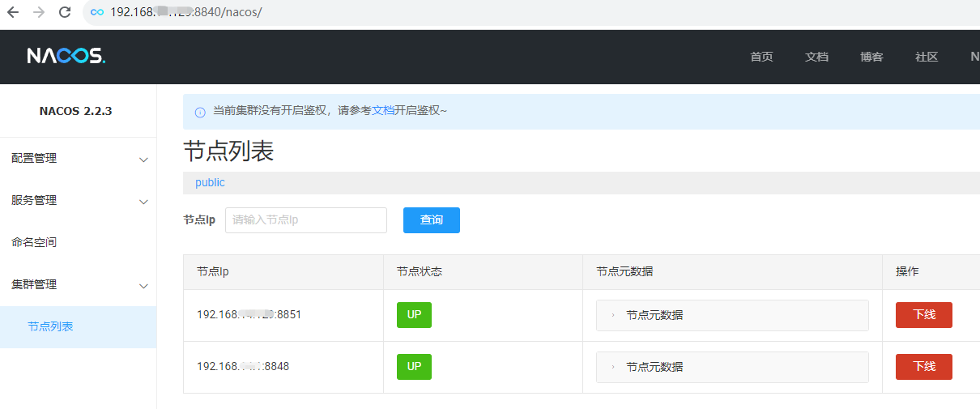Click the node IP ending in :8851

pos(249,315)
